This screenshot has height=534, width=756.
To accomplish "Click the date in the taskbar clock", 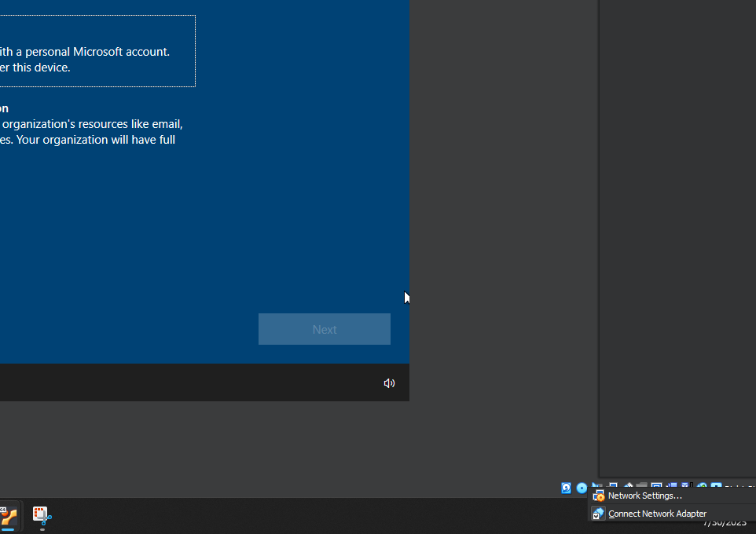I will coord(725,523).
